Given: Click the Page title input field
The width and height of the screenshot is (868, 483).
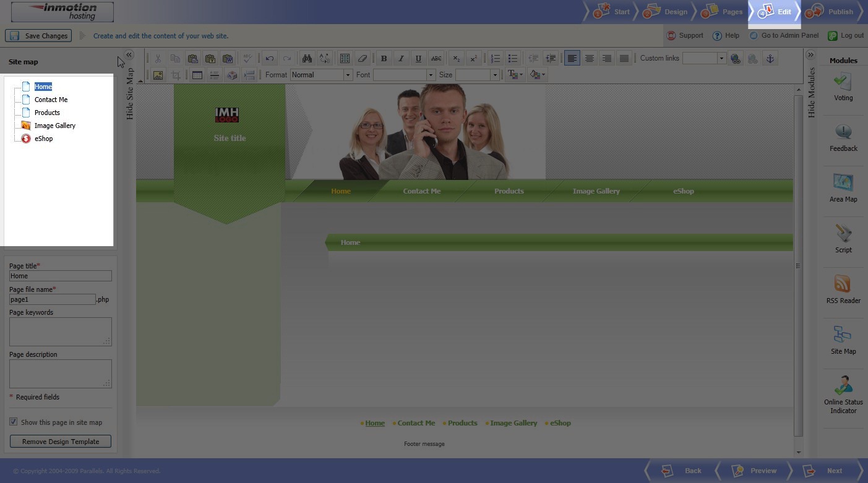Looking at the screenshot, I should click(61, 276).
